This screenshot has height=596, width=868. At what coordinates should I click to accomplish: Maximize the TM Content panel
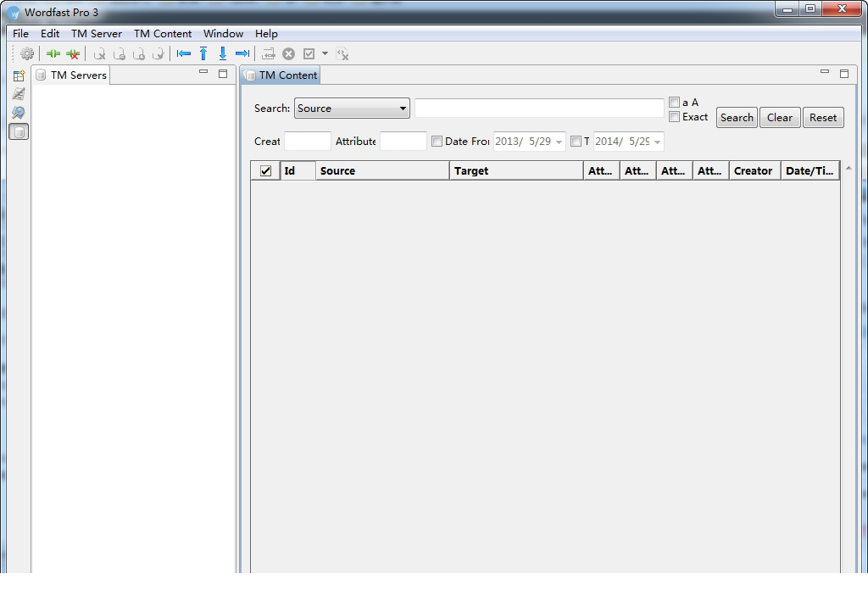tap(844, 74)
